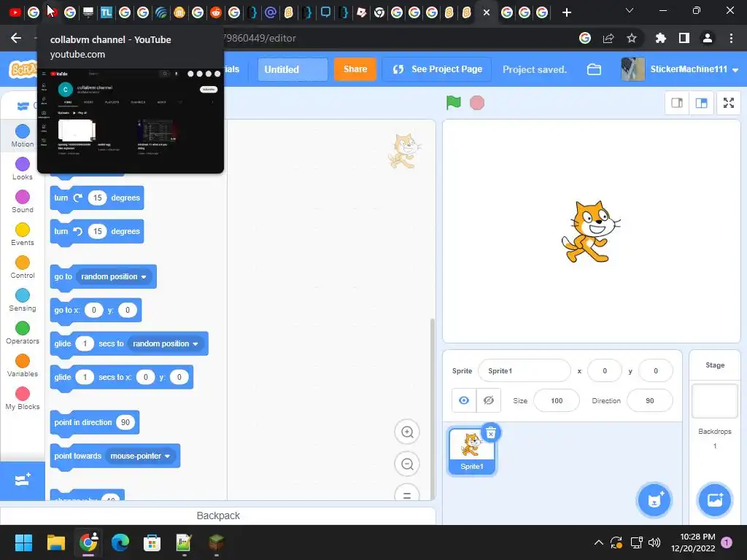Open the Reddit browser tab
747x560 pixels.
(216, 12)
